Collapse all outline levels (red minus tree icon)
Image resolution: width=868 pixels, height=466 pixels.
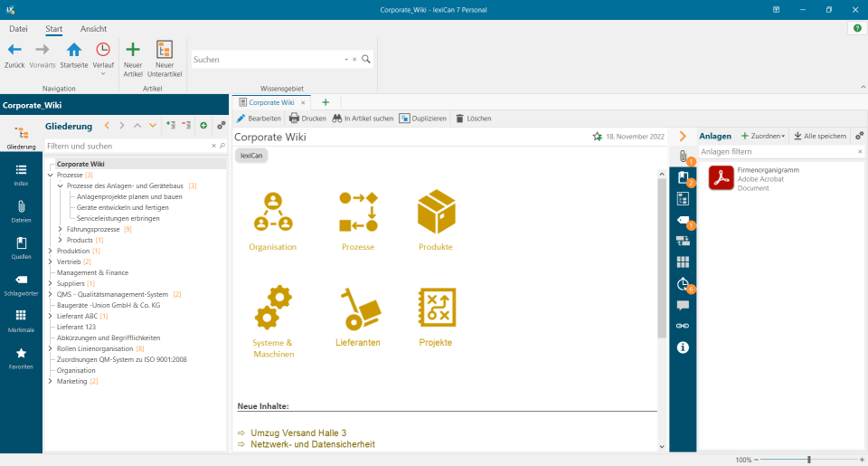tap(186, 126)
